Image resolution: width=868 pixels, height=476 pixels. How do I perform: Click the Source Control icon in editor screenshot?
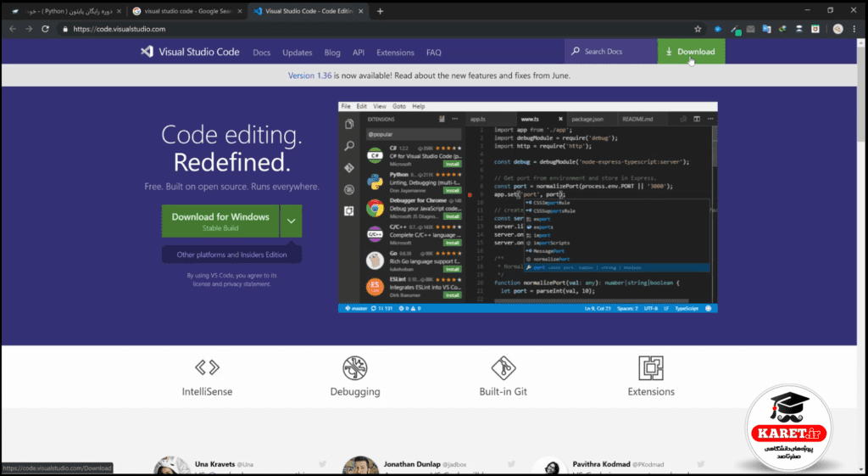pyautogui.click(x=349, y=168)
